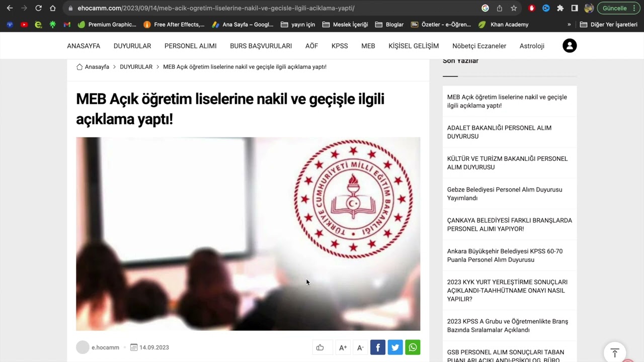The image size is (644, 362).
Task: Open ÇANKAYA BELEDİYESİ FARKLI BRANŞLARDA post
Action: (x=510, y=224)
